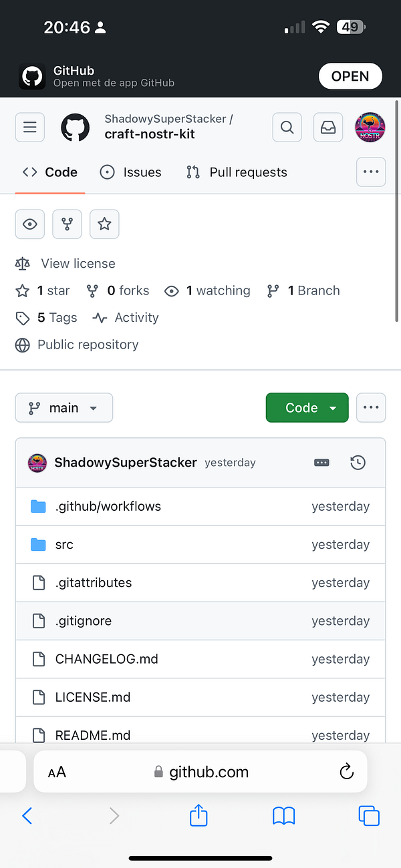Open the Safari tabs overview
The image size is (401, 868).
[369, 815]
